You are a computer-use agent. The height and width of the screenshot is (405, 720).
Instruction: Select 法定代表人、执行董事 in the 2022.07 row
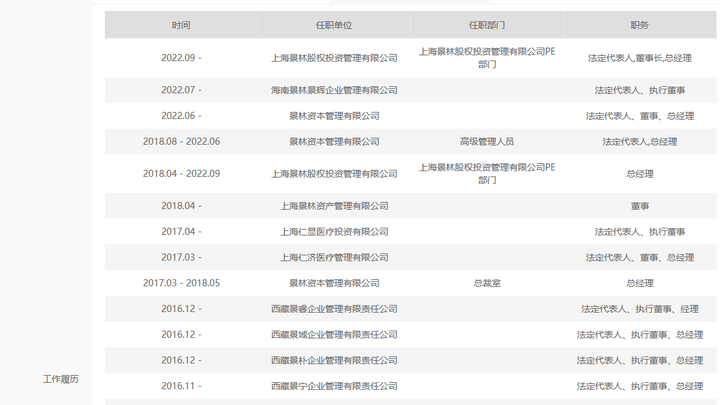click(640, 90)
